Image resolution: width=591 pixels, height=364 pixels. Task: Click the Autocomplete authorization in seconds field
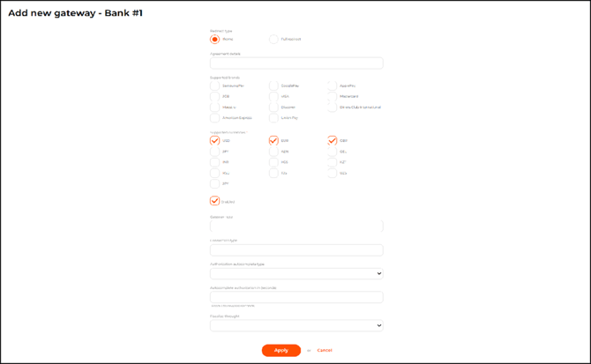[x=295, y=297]
